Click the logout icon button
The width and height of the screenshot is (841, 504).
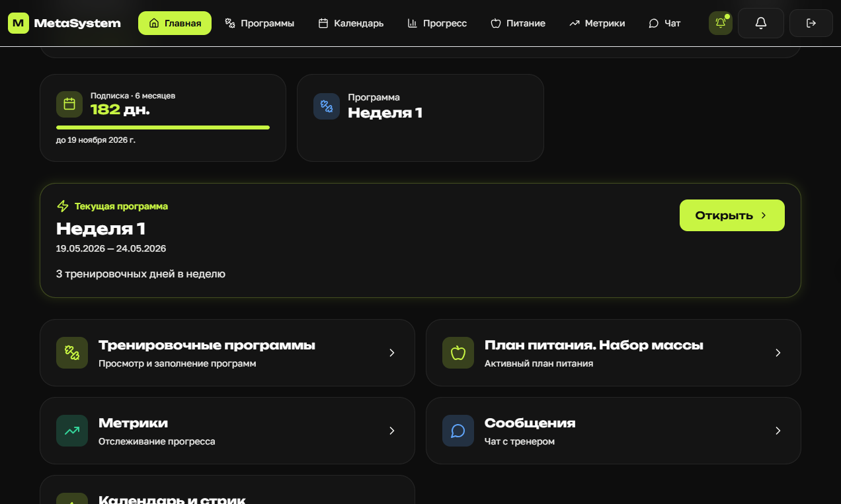[x=811, y=23]
